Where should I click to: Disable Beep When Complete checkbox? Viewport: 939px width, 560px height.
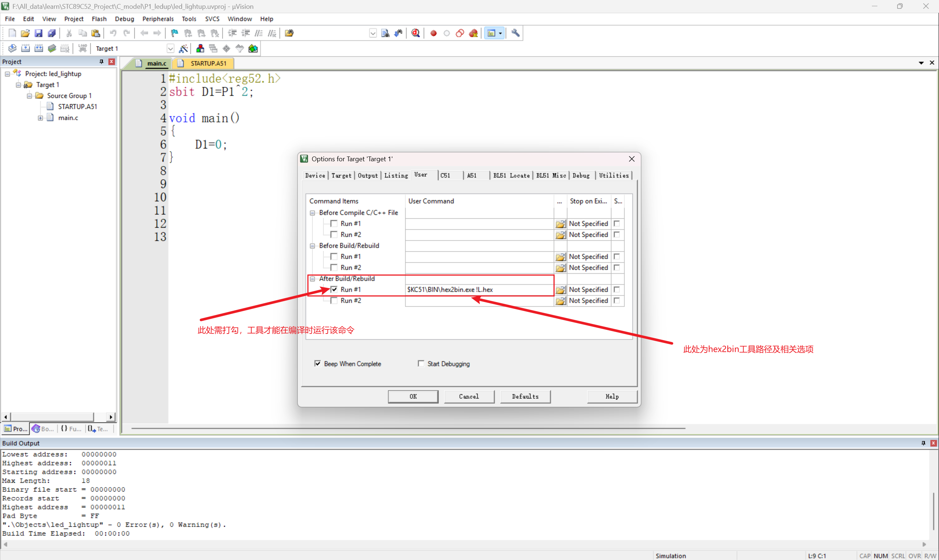318,364
